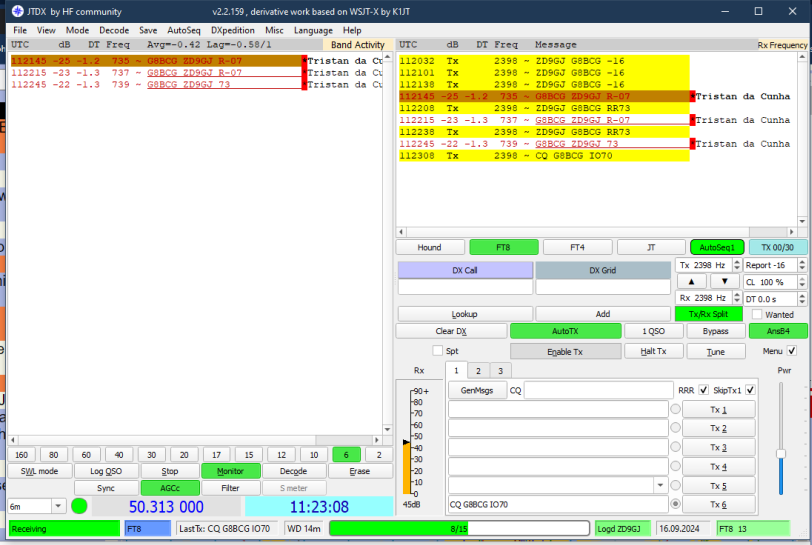Switch to message tab 2

point(478,371)
